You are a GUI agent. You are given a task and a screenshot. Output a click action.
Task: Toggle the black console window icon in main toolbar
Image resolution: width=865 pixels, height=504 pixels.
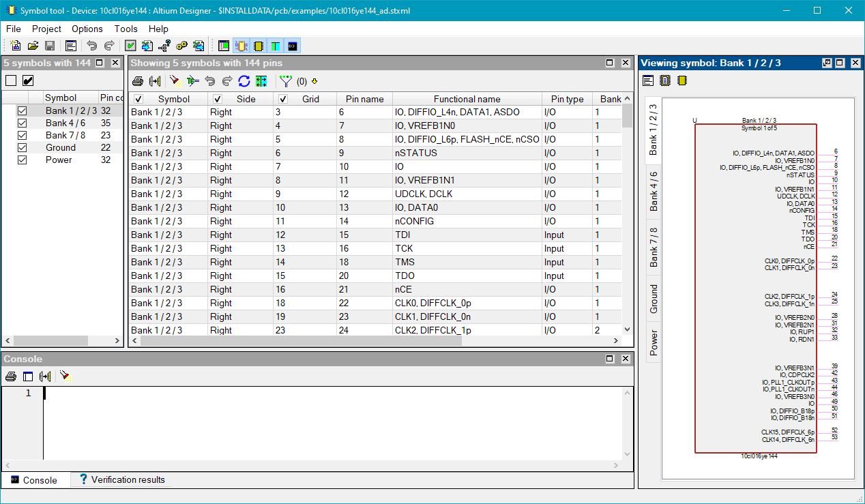(293, 46)
